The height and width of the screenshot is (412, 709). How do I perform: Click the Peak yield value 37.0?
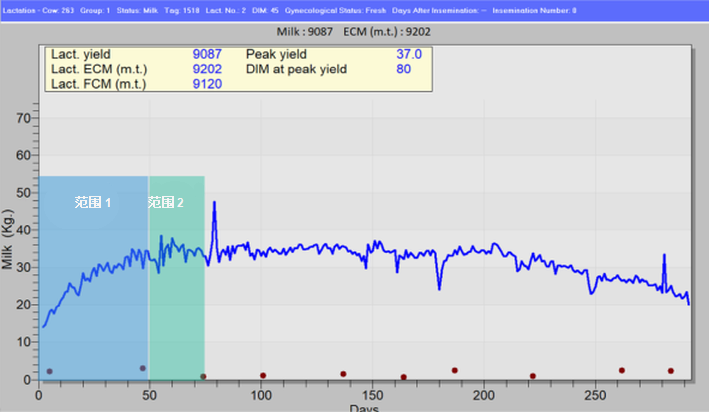point(409,54)
